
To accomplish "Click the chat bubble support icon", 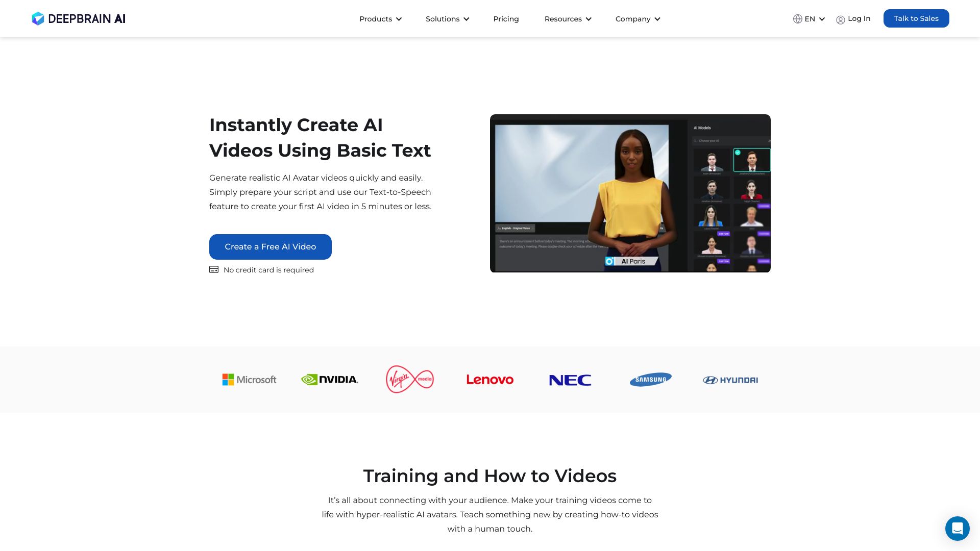I will point(957,528).
